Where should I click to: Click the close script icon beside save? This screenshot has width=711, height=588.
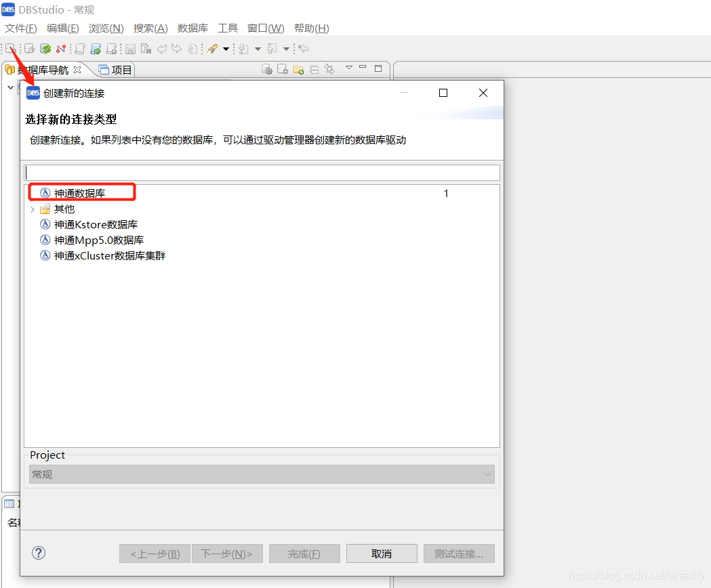[146, 49]
